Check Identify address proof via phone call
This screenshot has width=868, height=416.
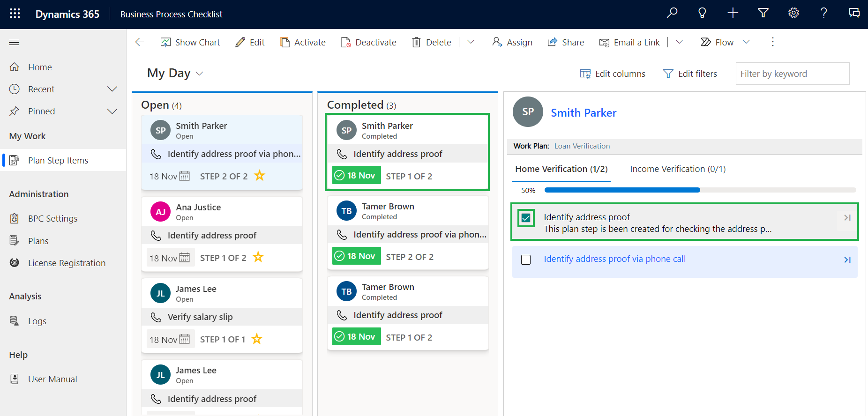click(526, 260)
